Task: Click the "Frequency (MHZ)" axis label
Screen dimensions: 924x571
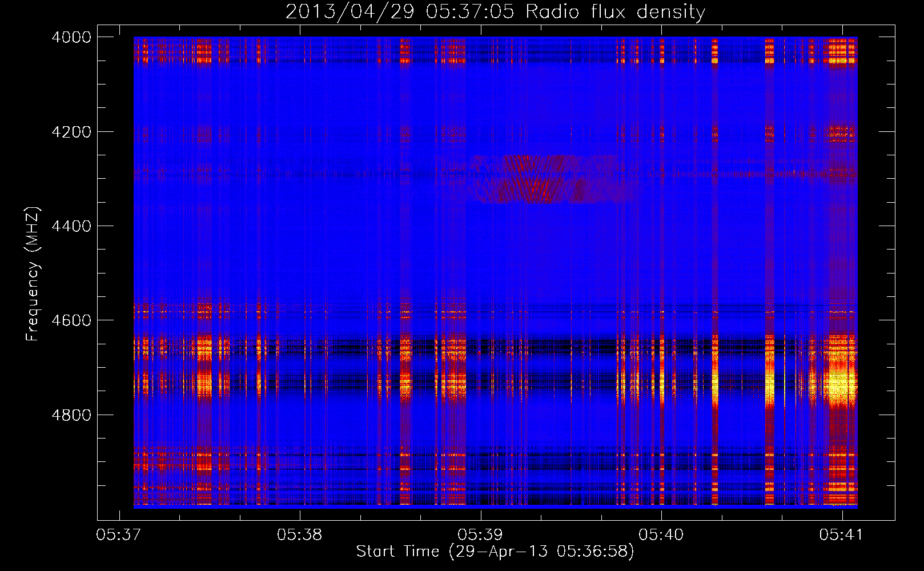Action: [x=33, y=274]
